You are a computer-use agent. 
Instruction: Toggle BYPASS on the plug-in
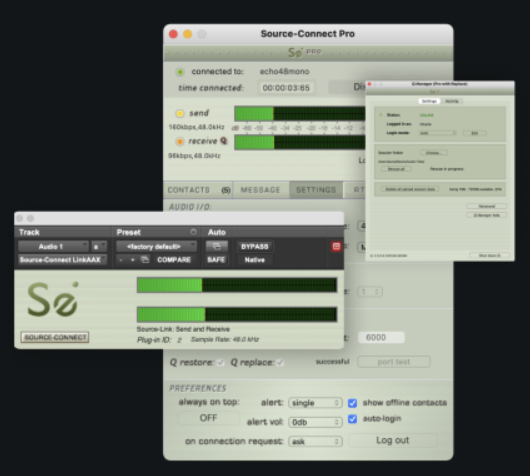(255, 246)
